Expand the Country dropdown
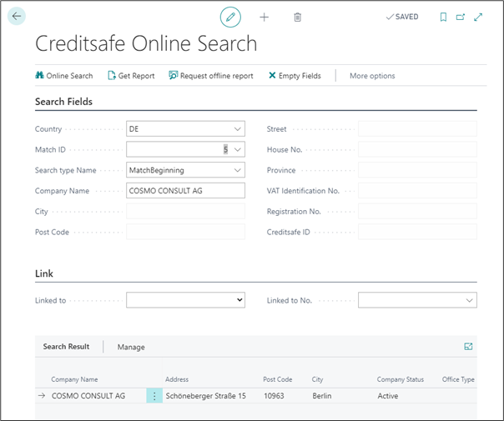This screenshot has height=421, width=504. 238,129
